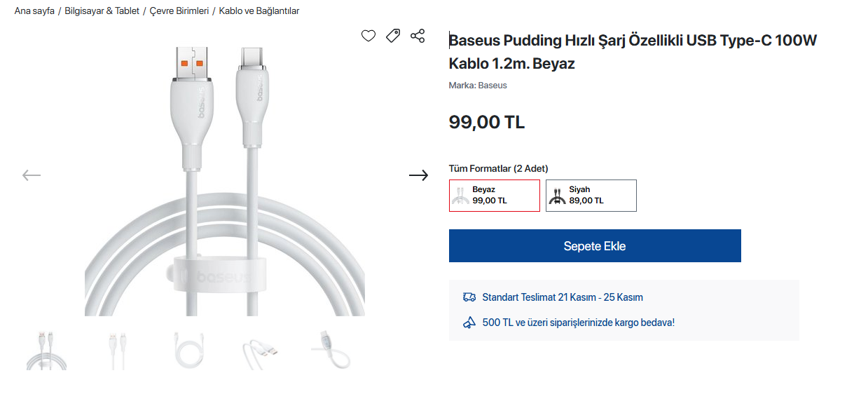
Task: Go to Çevre Birimleri breadcrumb
Action: [179, 11]
